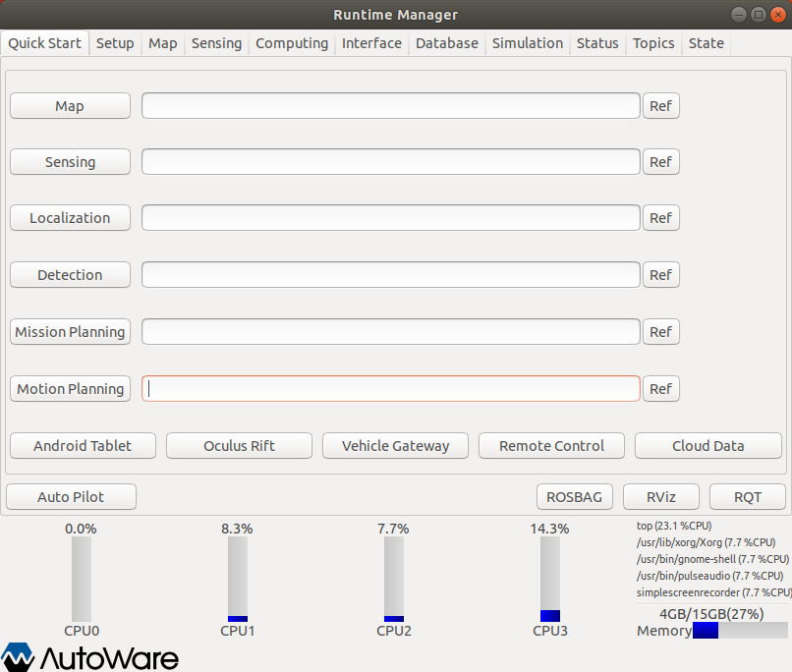Viewport: 792px width, 672px height.
Task: Focus the Sensing file path field
Action: (x=391, y=162)
